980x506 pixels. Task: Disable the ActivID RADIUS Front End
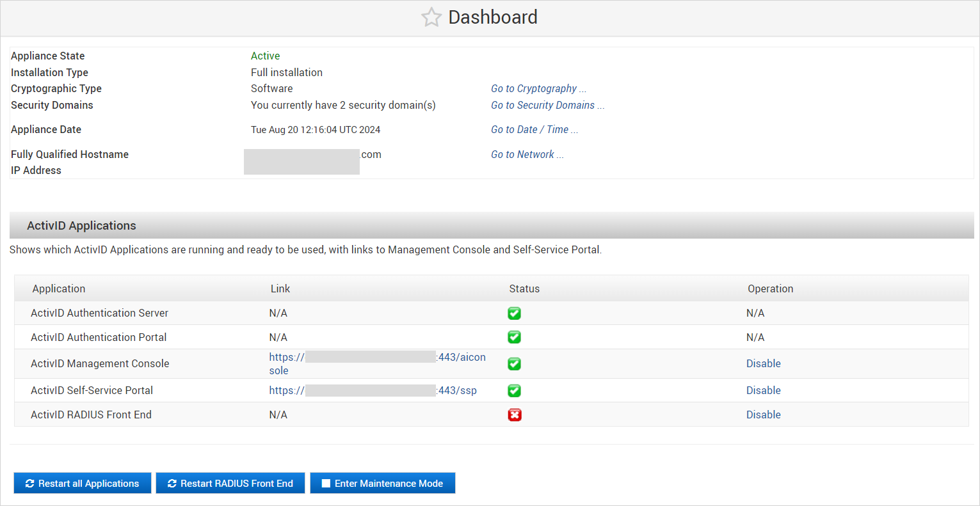coord(763,415)
